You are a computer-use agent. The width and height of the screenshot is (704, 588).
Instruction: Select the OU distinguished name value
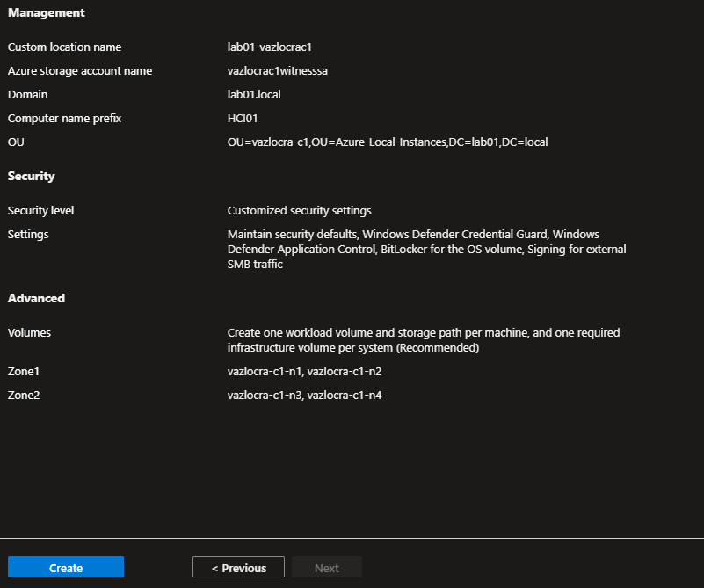(387, 142)
